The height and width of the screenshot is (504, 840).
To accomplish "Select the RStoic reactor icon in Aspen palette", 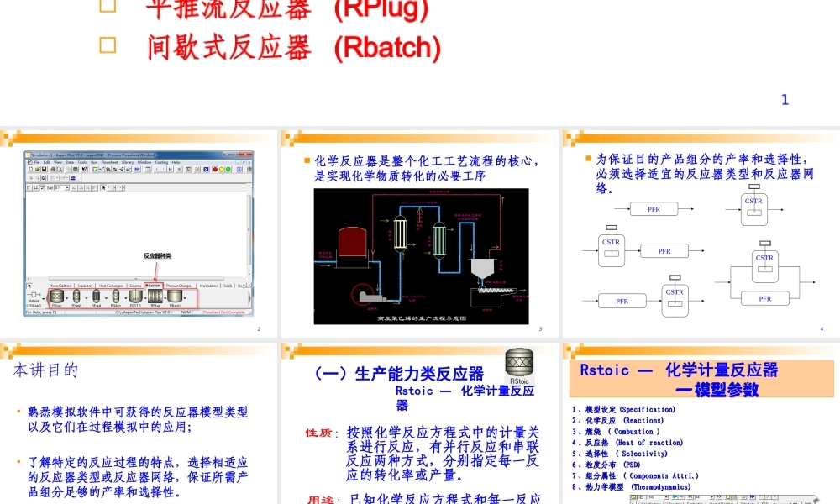I will (57, 297).
